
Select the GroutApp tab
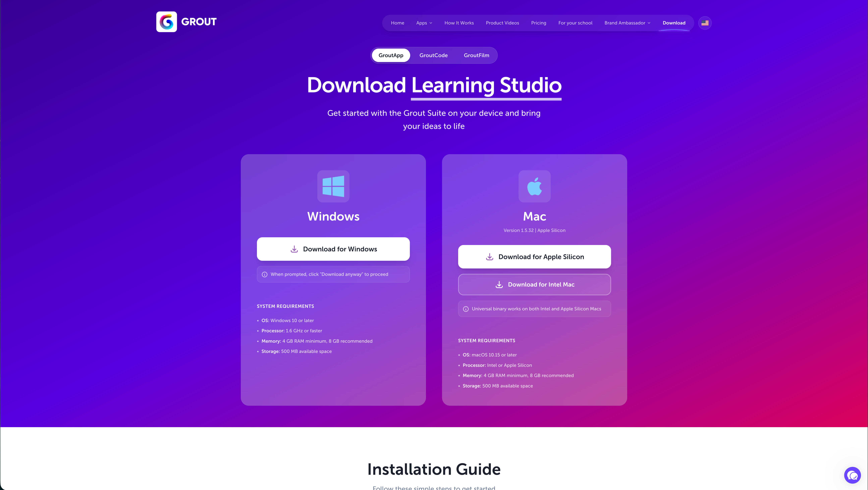pyautogui.click(x=391, y=55)
